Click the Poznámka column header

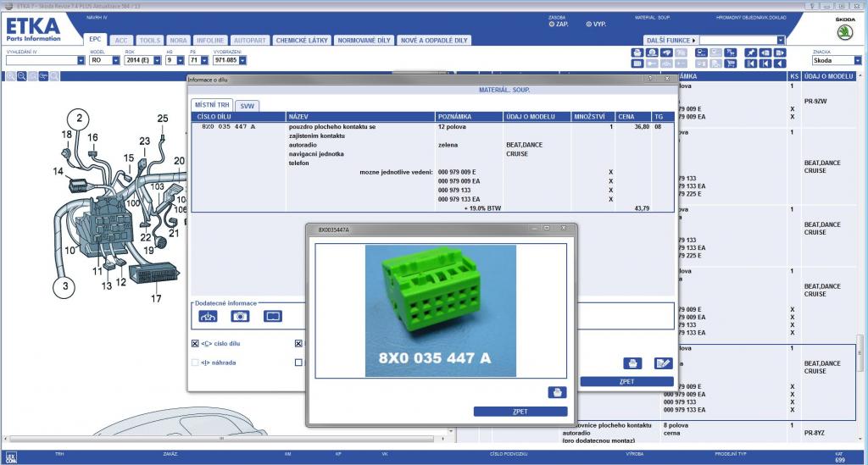[x=470, y=117]
